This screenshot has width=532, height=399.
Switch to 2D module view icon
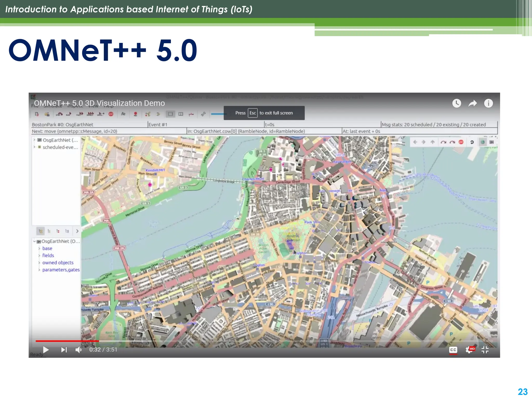tap(491, 142)
